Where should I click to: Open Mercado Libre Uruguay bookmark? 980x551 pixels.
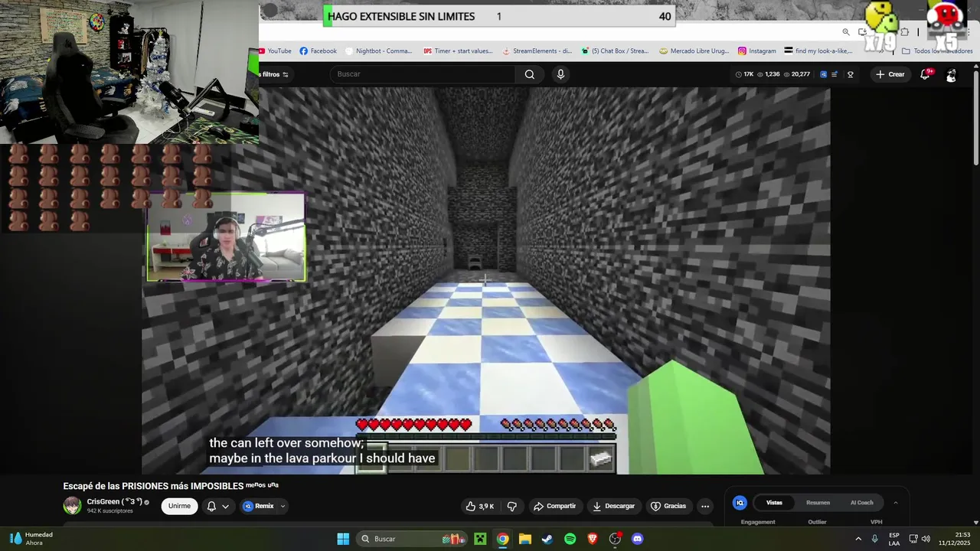(694, 51)
